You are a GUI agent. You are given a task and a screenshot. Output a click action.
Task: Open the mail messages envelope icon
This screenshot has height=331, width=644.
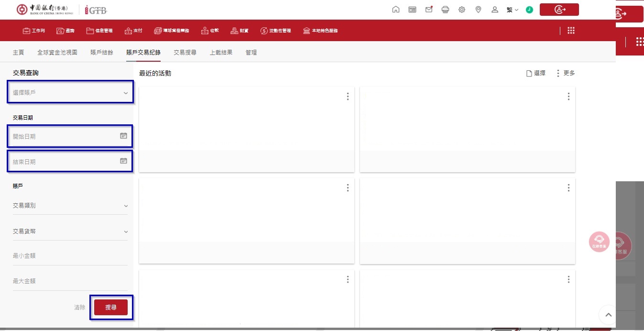click(429, 10)
